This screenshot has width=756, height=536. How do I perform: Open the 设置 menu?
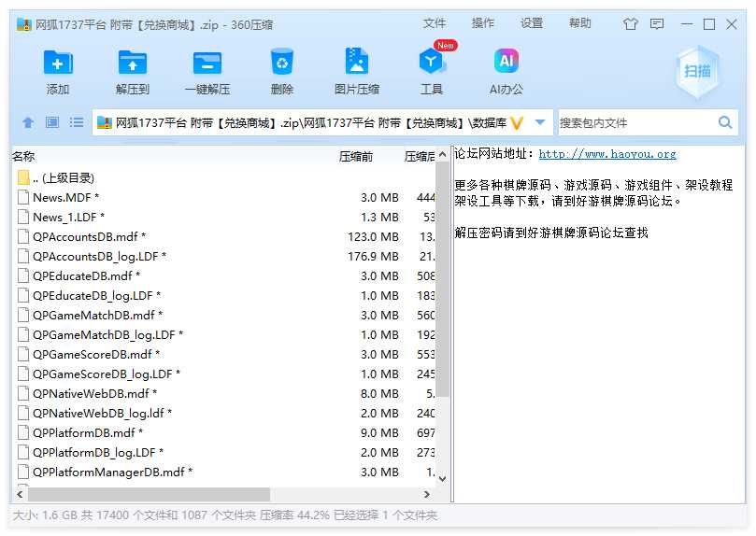click(532, 23)
